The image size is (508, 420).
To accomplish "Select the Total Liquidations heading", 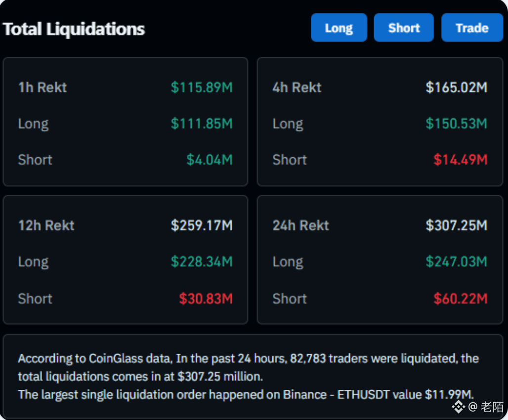I will (x=74, y=29).
